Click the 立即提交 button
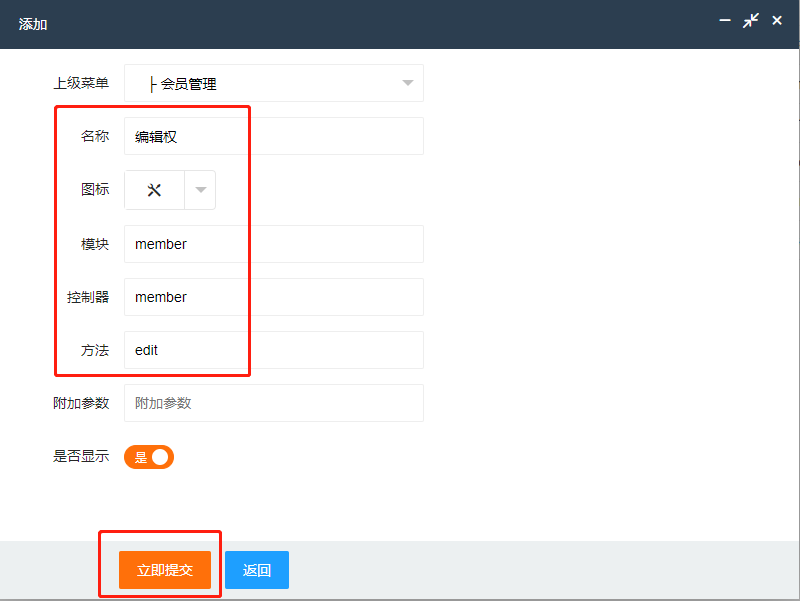This screenshot has width=800, height=601. coord(165,570)
